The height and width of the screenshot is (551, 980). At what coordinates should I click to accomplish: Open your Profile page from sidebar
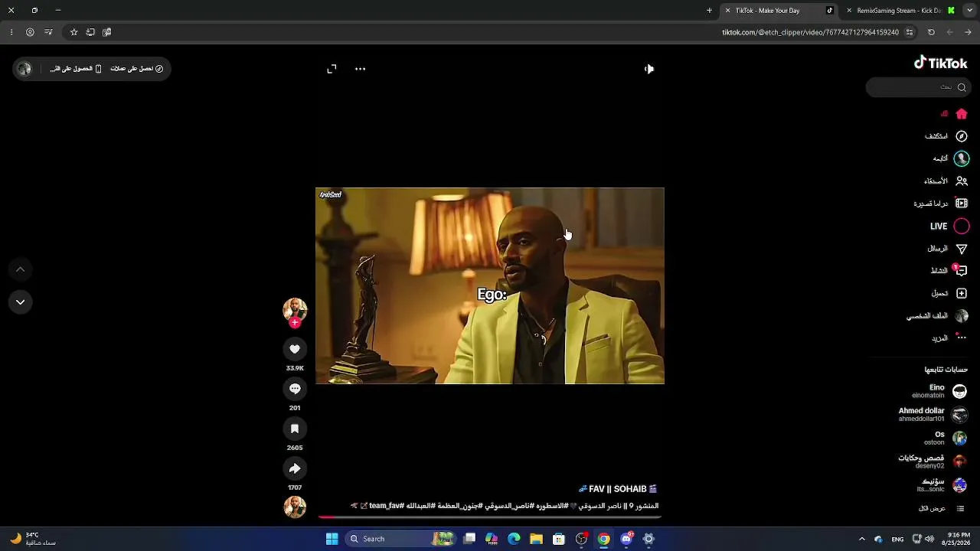pos(938,316)
